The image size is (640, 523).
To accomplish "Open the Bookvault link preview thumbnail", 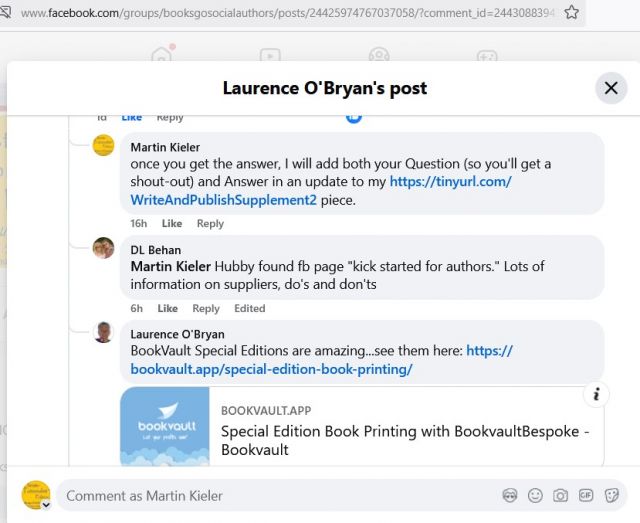I will [165, 426].
